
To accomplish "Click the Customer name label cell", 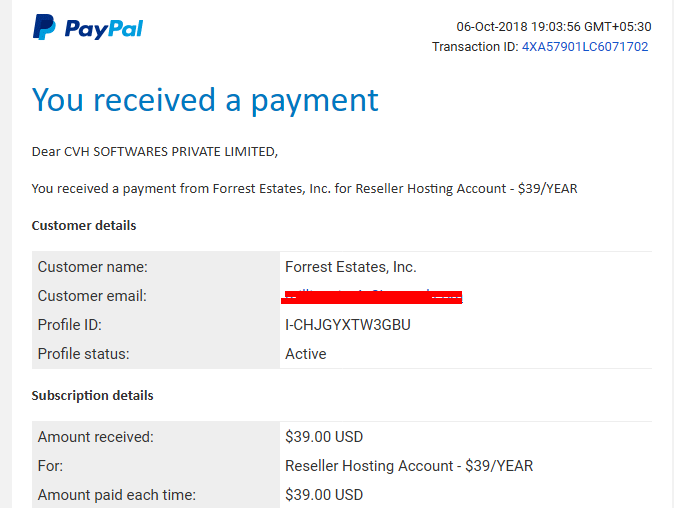I will pyautogui.click(x=156, y=267).
